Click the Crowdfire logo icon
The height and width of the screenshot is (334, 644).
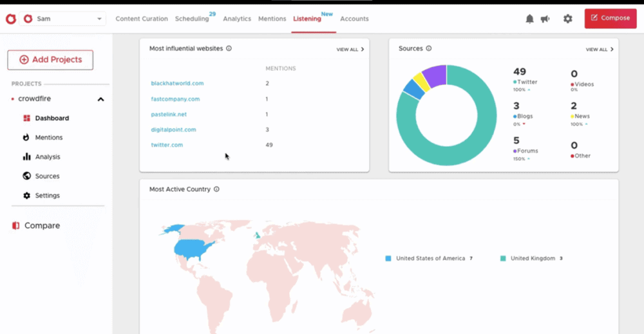tap(11, 19)
